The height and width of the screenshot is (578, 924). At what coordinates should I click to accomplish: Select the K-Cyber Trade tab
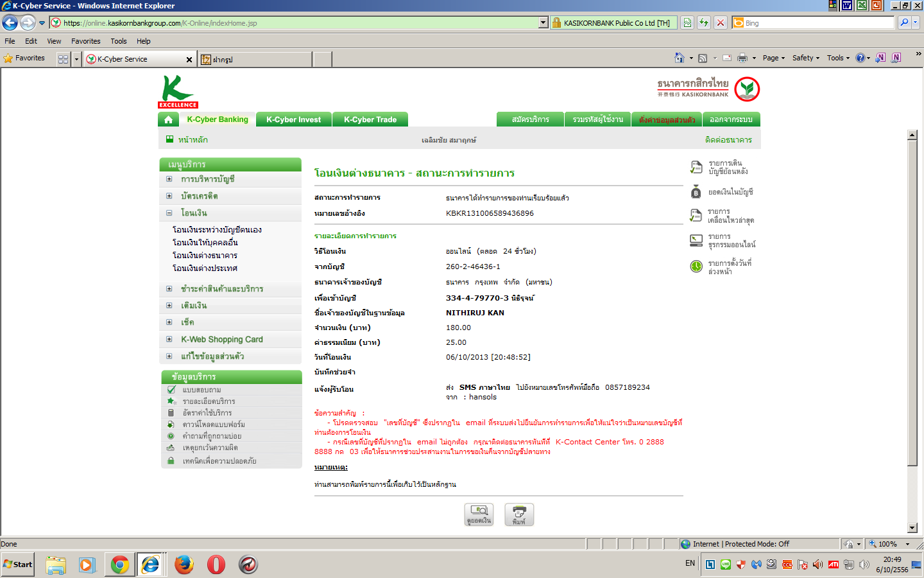[x=370, y=119]
